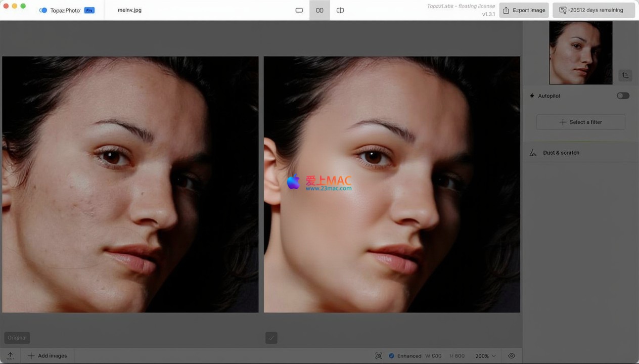Switch to split slider comparison view
This screenshot has height=364, width=639.
[340, 10]
